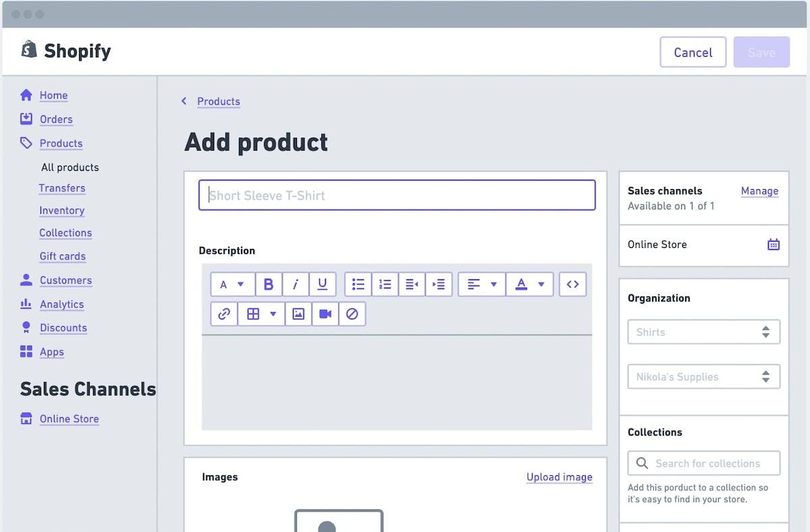Click the Analytics bar chart icon
This screenshot has height=532, width=810.
26,303
